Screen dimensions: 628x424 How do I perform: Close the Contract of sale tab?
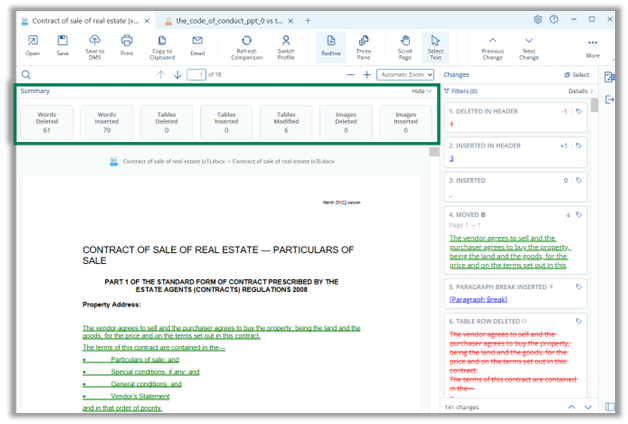(147, 21)
